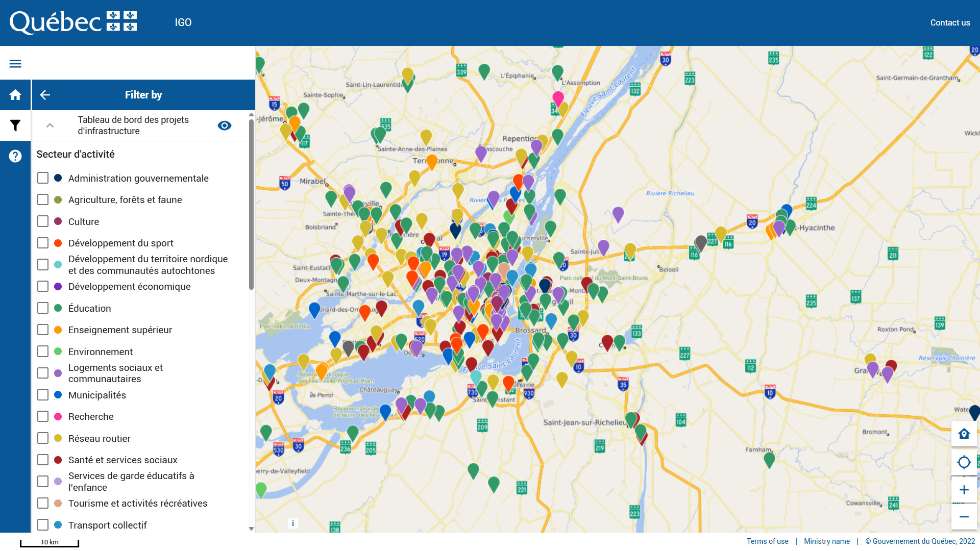Check Développement économique filter

click(x=43, y=286)
